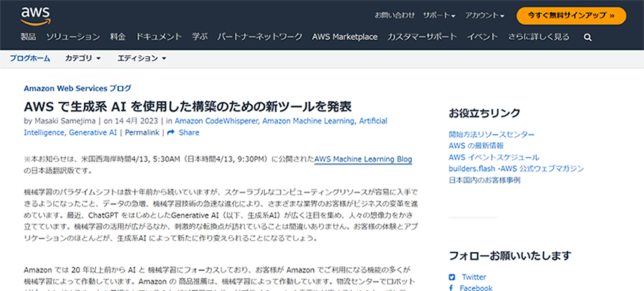Screen dimensions: 644x291
Task: Open 日本国内のお客様事例 link
Action: [484, 180]
